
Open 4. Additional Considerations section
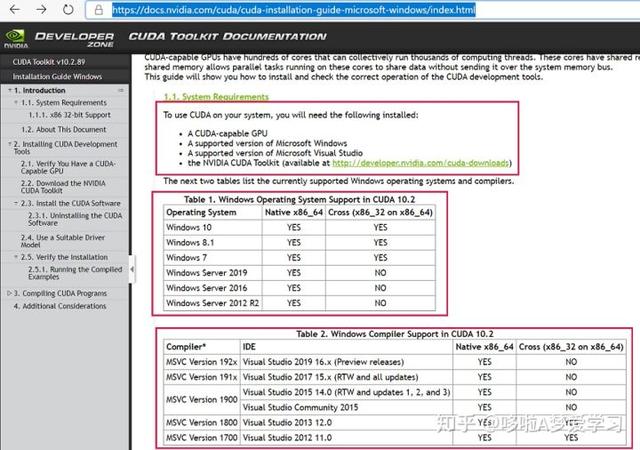pyautogui.click(x=60, y=306)
